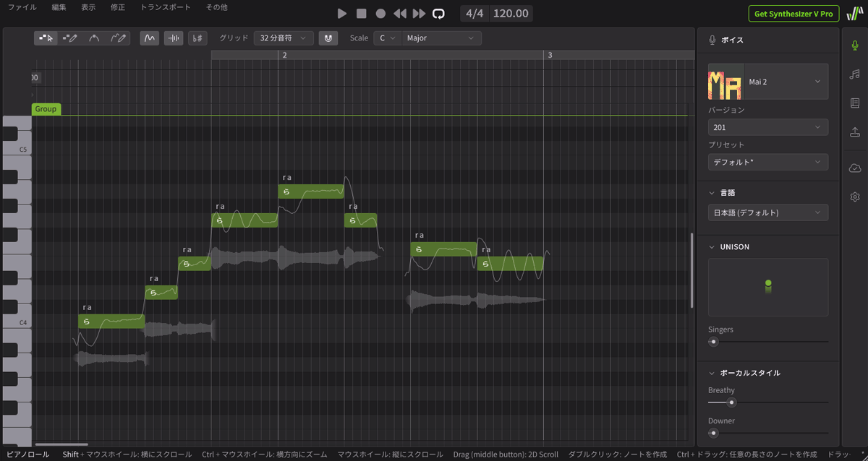Toggle loop playback
This screenshot has height=461, width=868.
pyautogui.click(x=438, y=13)
